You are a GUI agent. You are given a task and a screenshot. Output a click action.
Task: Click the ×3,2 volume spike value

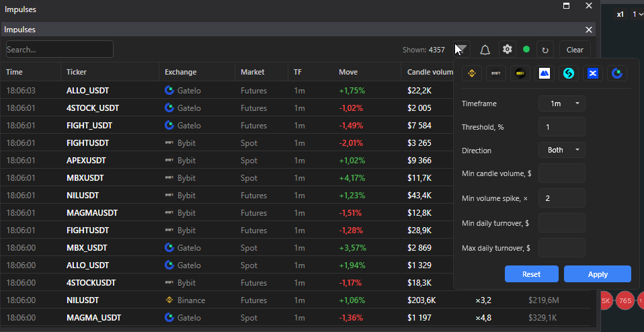click(483, 300)
